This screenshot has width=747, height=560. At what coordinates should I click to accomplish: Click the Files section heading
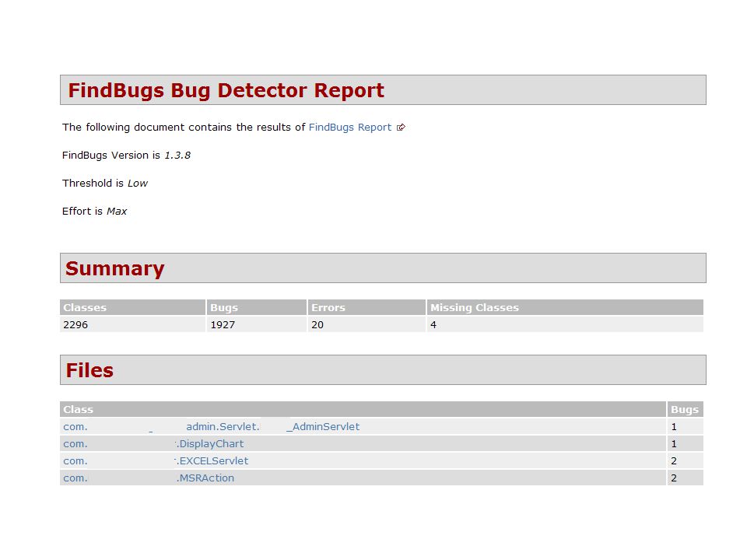pos(89,370)
